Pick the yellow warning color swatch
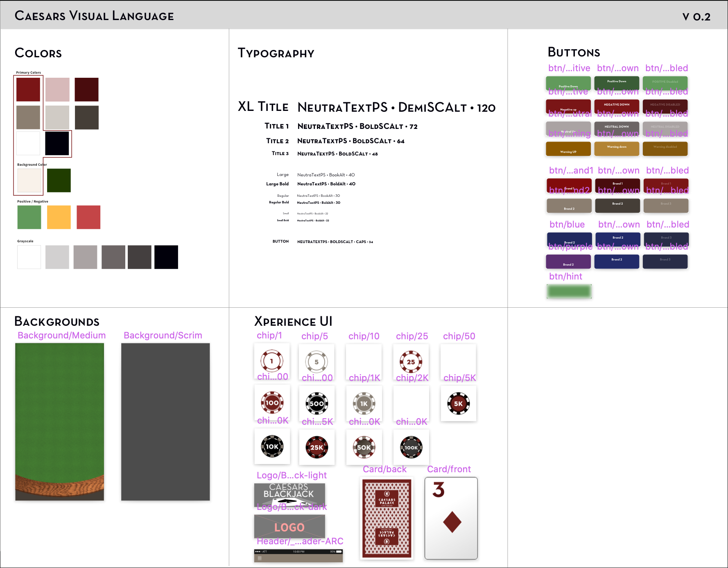The width and height of the screenshot is (728, 568). 59,217
